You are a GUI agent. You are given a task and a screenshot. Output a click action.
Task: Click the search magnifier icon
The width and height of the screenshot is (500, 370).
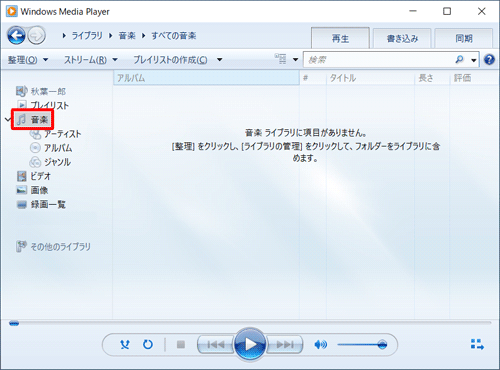pyautogui.click(x=459, y=60)
